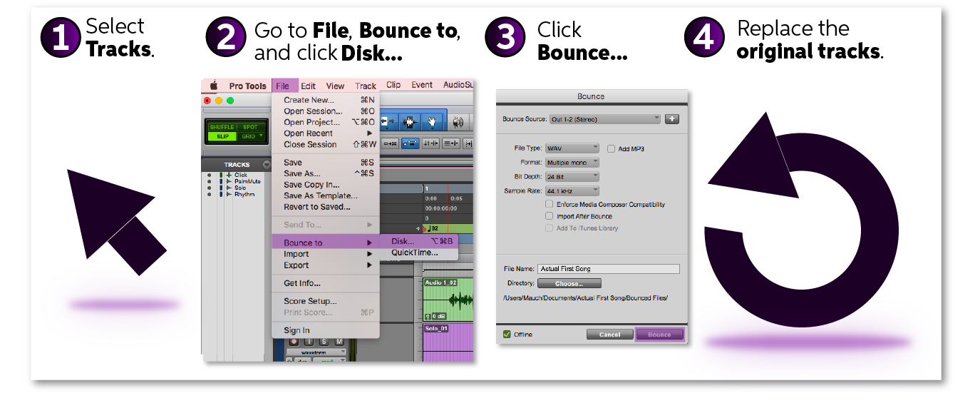The height and width of the screenshot is (418, 980).
Task: Choose Open Session... from File menu
Action: click(326, 111)
